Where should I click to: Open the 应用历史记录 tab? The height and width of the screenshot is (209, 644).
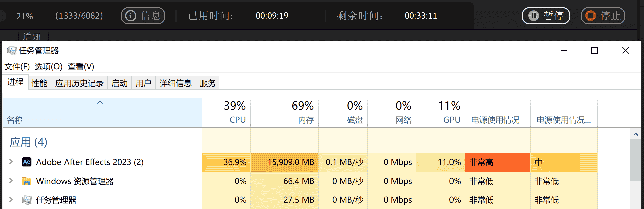click(79, 83)
